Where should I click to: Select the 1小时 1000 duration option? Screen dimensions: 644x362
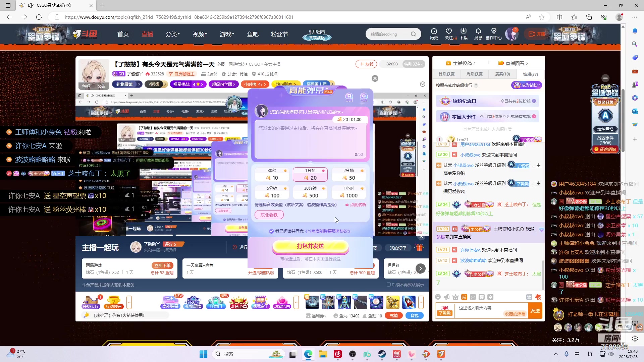click(x=348, y=192)
